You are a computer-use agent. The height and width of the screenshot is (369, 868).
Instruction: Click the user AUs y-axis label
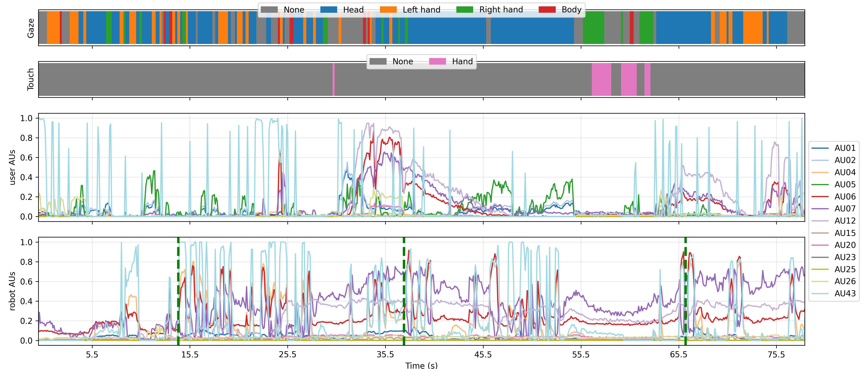coord(13,167)
